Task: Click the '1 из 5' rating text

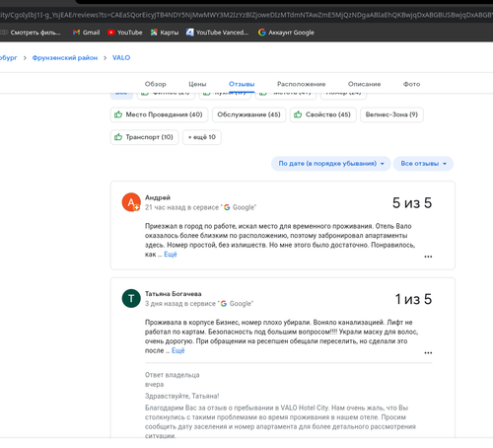Action: tap(413, 299)
